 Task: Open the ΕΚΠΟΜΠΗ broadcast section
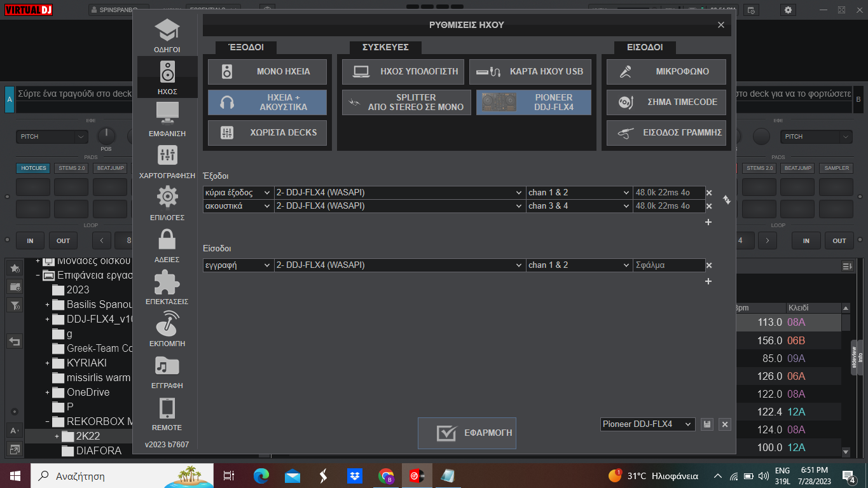(167, 330)
